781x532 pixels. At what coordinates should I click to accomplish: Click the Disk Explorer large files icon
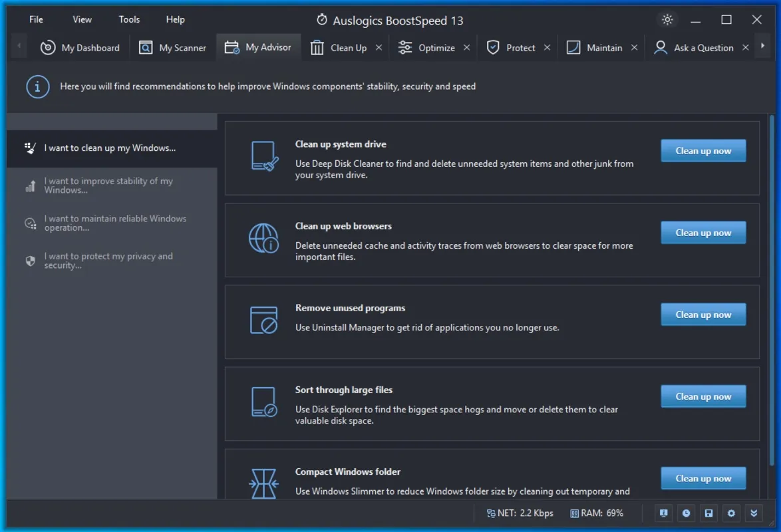(x=264, y=402)
